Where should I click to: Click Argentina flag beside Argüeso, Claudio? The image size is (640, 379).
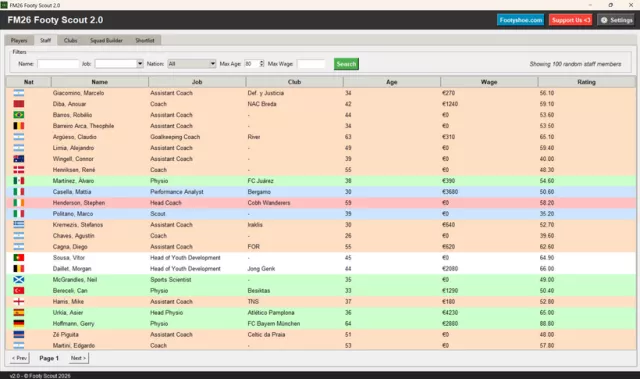click(19, 137)
